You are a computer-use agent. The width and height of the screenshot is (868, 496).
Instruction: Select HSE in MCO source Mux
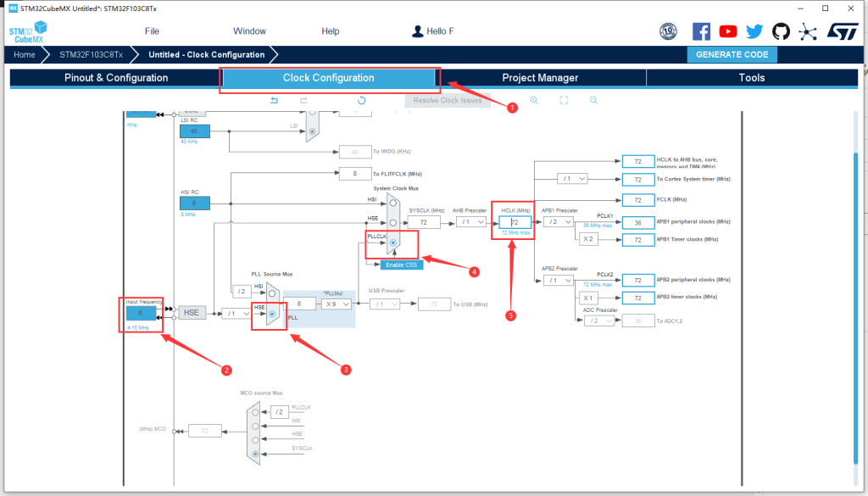(255, 440)
